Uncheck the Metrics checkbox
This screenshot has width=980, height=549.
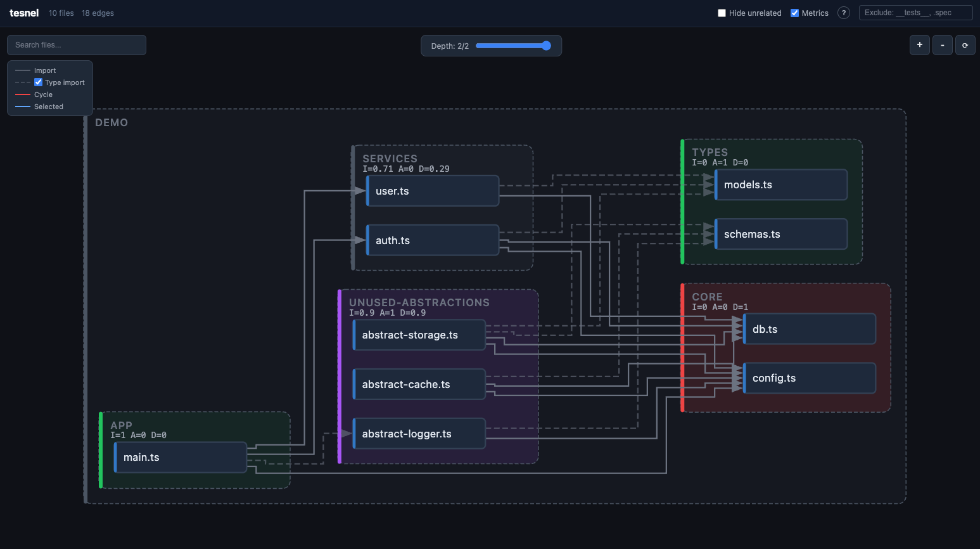tap(794, 13)
